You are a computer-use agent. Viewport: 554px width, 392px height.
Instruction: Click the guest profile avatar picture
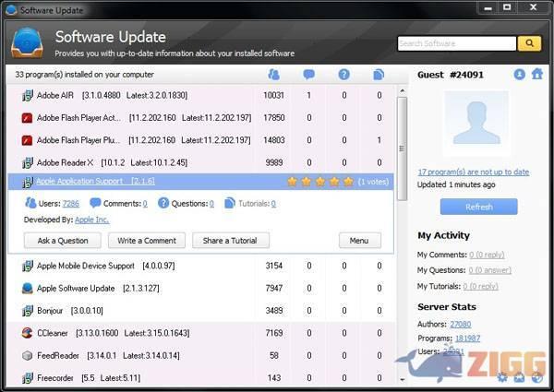[476, 124]
